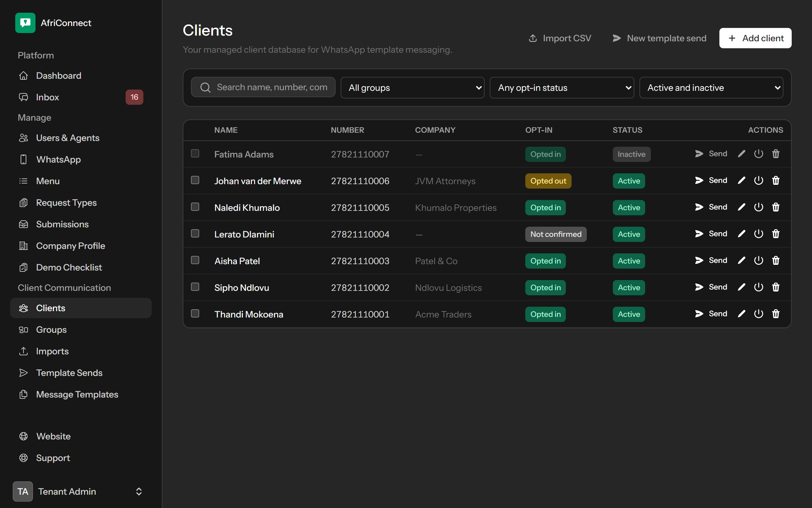Screen dimensions: 812x508
Task: Focus the Search name, number, company field
Action: pos(263,87)
